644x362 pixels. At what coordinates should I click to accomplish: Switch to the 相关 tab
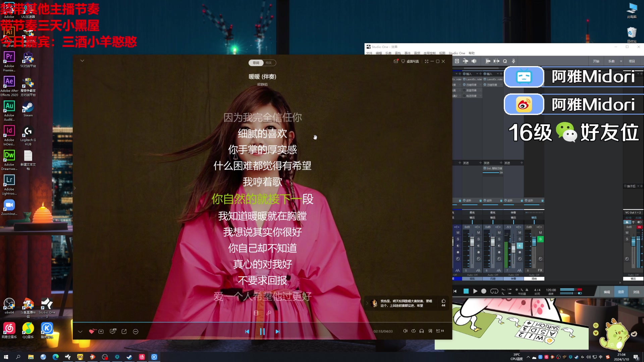click(x=269, y=63)
